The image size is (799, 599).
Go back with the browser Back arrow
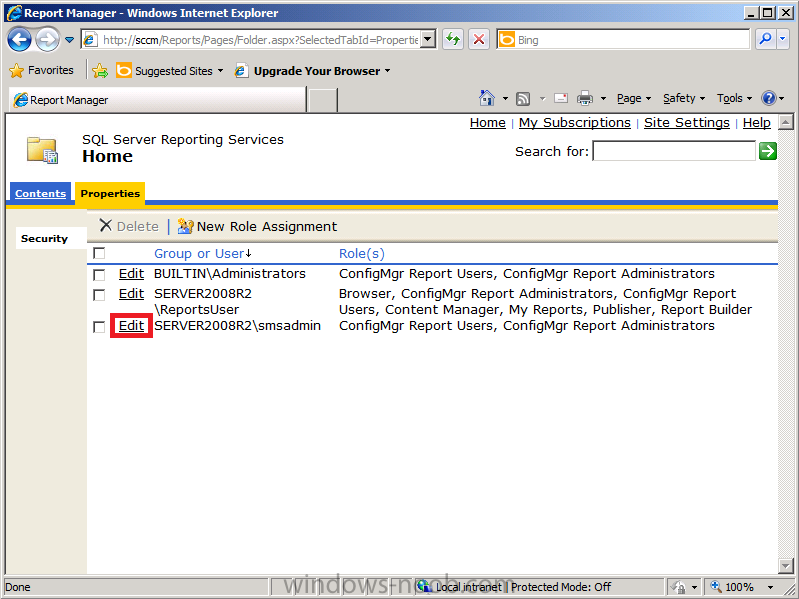[19, 40]
